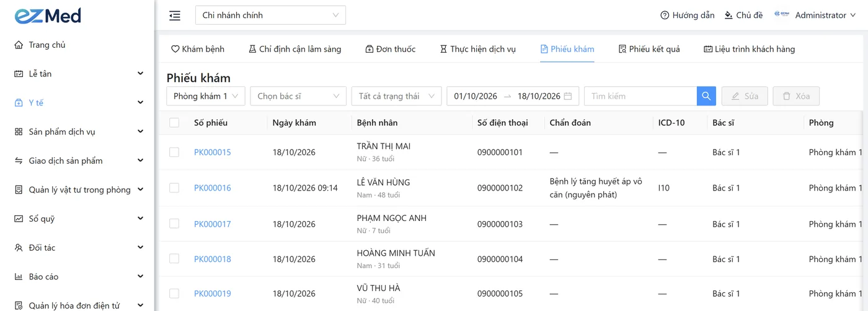Check the row checkbox for PK000015
Screen dimensions: 868x311
click(174, 152)
